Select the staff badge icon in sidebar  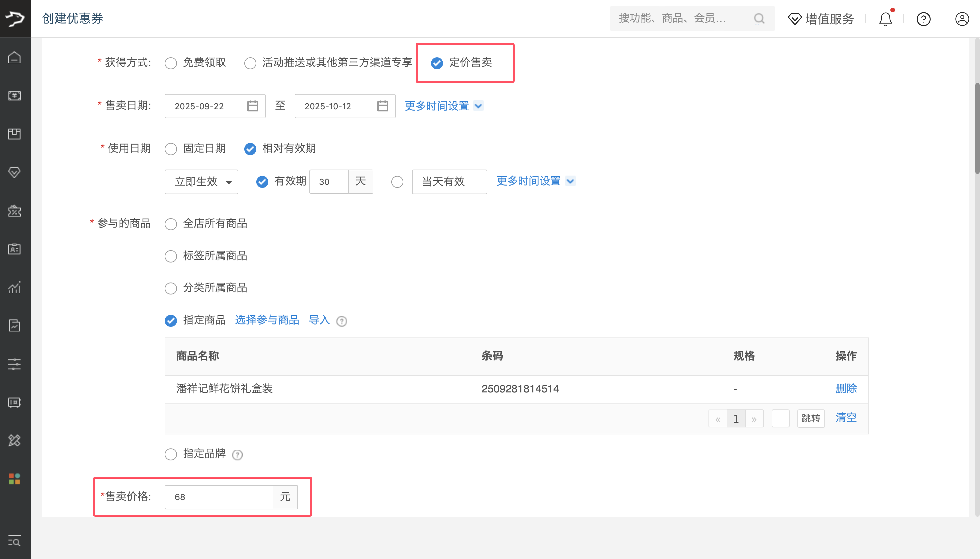click(15, 249)
